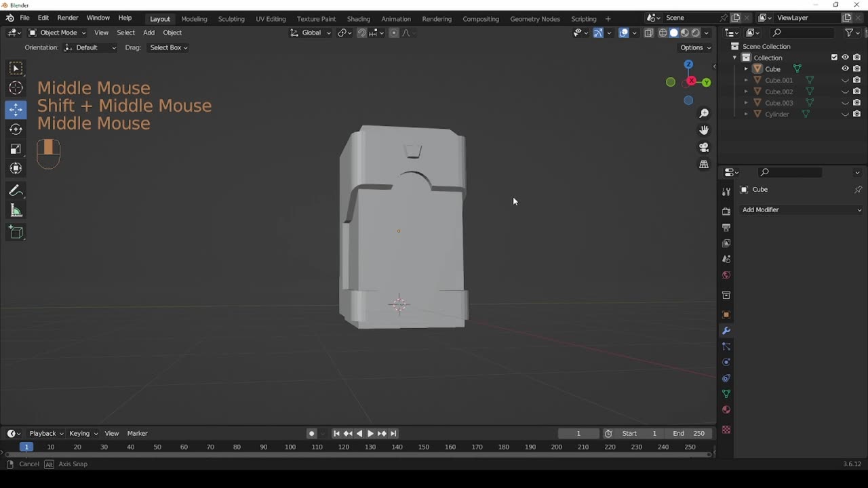Viewport: 868px width, 488px height.
Task: Pick the Rotate tool
Action: click(16, 129)
